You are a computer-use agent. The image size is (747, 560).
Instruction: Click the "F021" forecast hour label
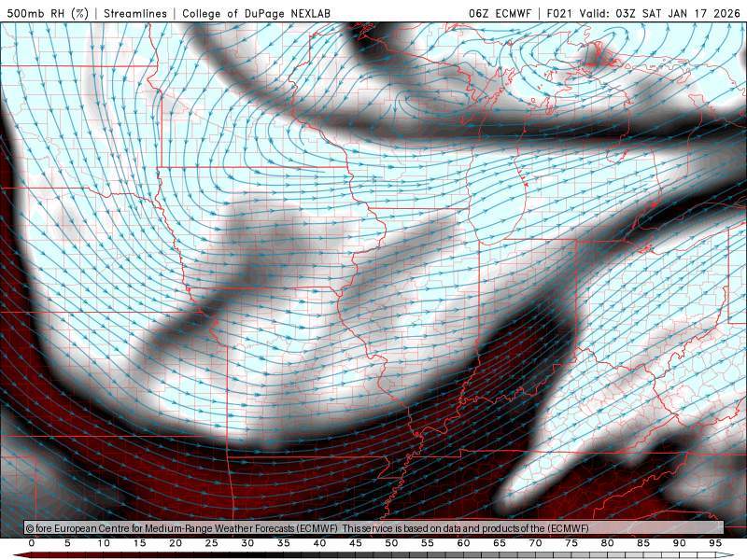tap(559, 13)
